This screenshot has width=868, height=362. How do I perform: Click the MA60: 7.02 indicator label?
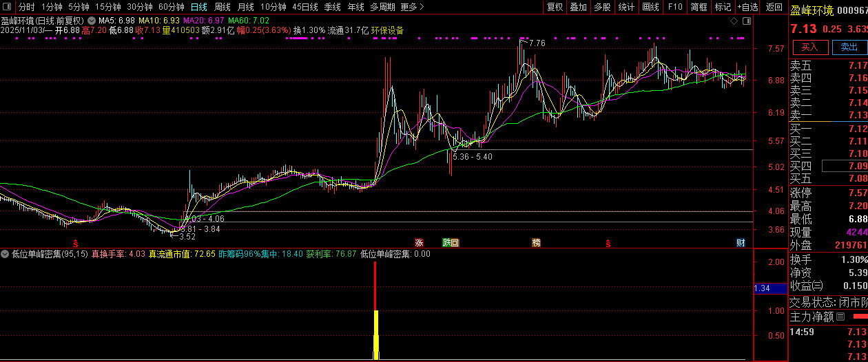point(249,21)
